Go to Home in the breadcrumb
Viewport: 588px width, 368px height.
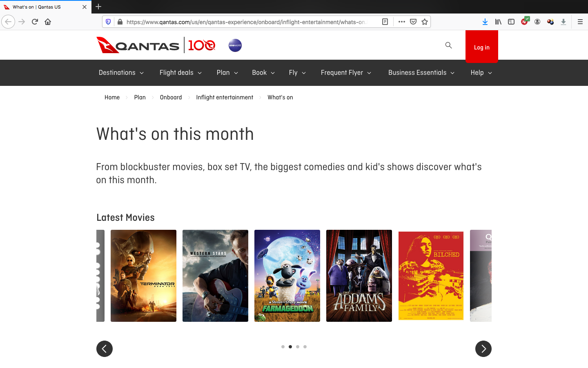point(112,97)
